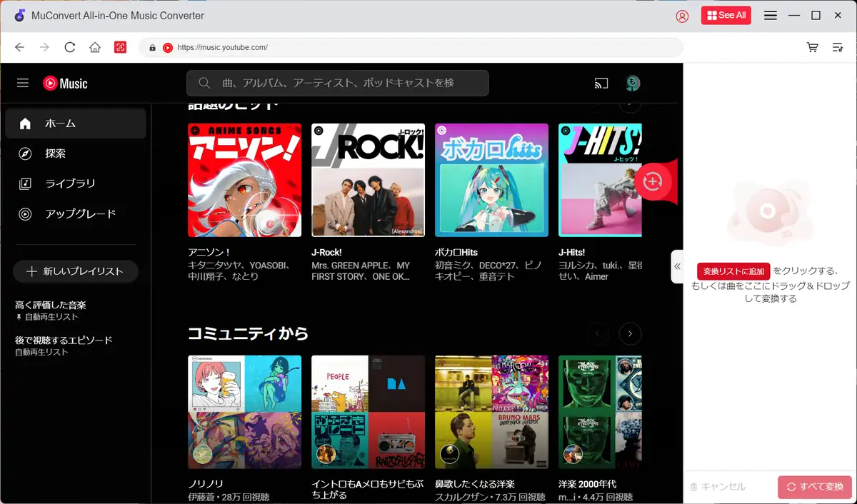Click the floating red add-to-convert button
857x504 pixels.
(x=653, y=181)
